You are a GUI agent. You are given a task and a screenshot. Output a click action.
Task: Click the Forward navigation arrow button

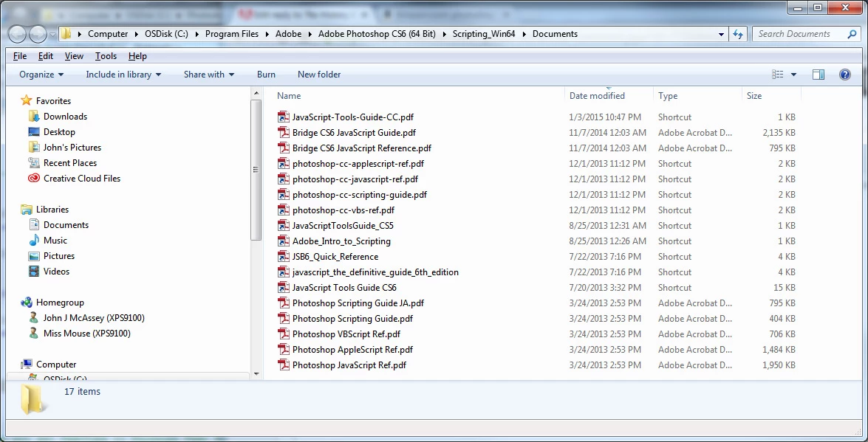coord(38,34)
